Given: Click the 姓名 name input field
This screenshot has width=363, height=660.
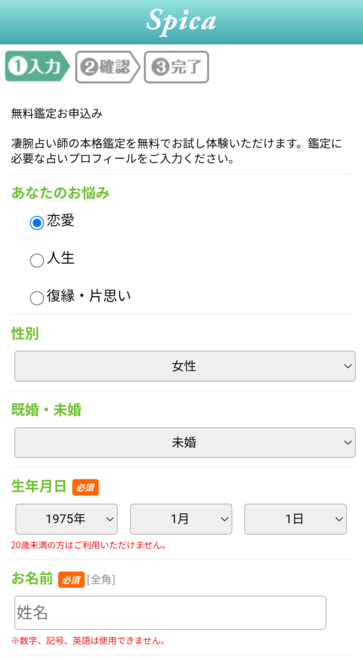Looking at the screenshot, I should pos(170,612).
